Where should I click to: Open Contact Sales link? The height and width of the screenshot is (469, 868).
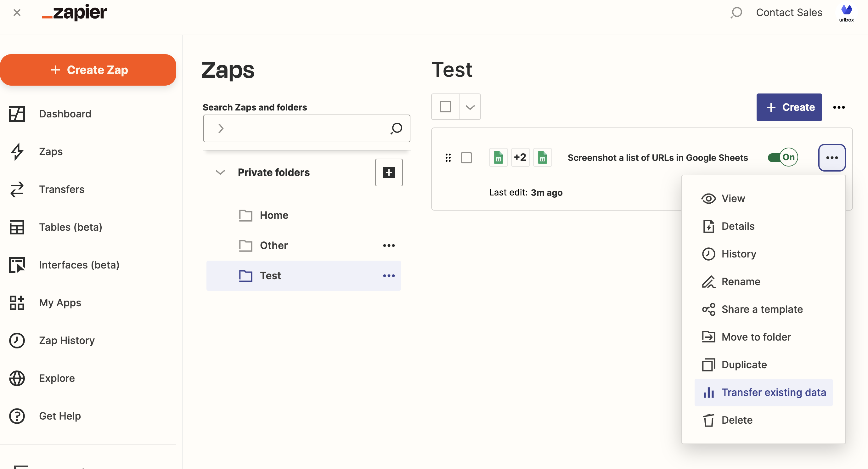[789, 13]
